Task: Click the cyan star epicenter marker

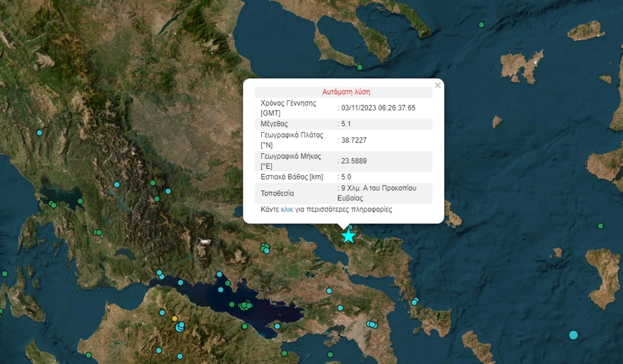Action: click(348, 236)
